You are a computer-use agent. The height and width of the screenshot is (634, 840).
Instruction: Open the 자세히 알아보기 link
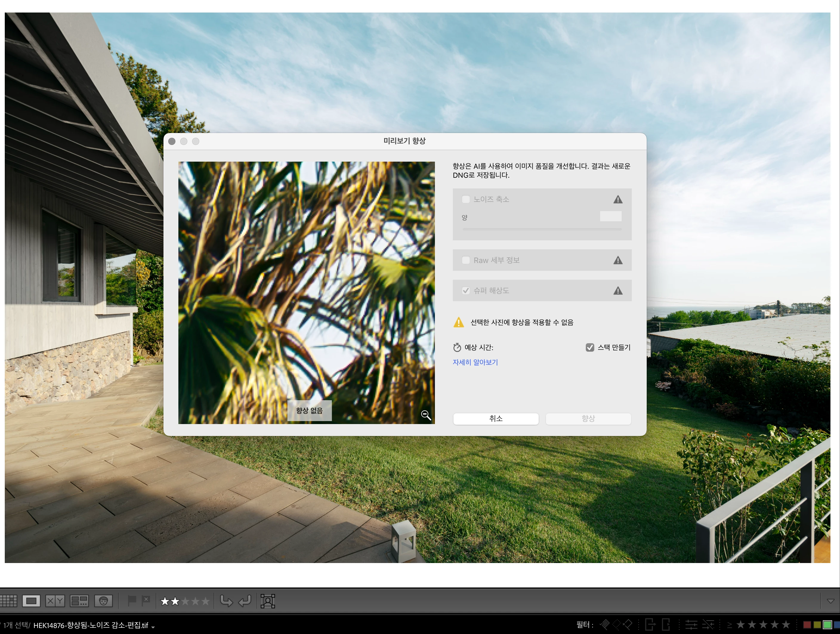(x=475, y=362)
